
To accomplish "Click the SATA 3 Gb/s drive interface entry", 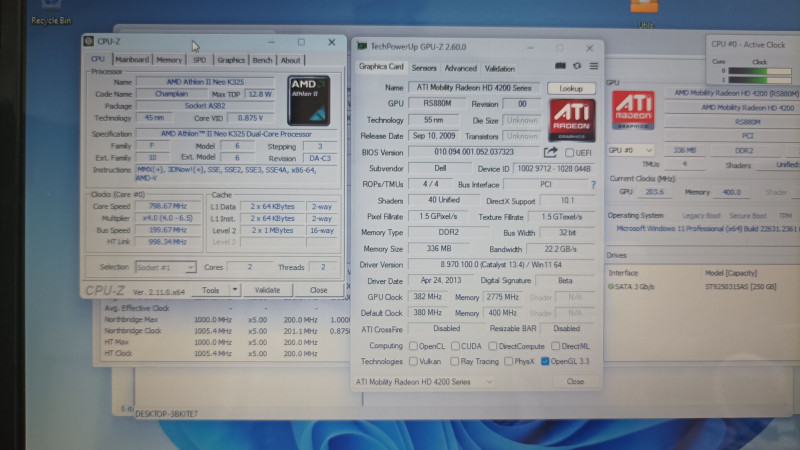I will [x=631, y=287].
